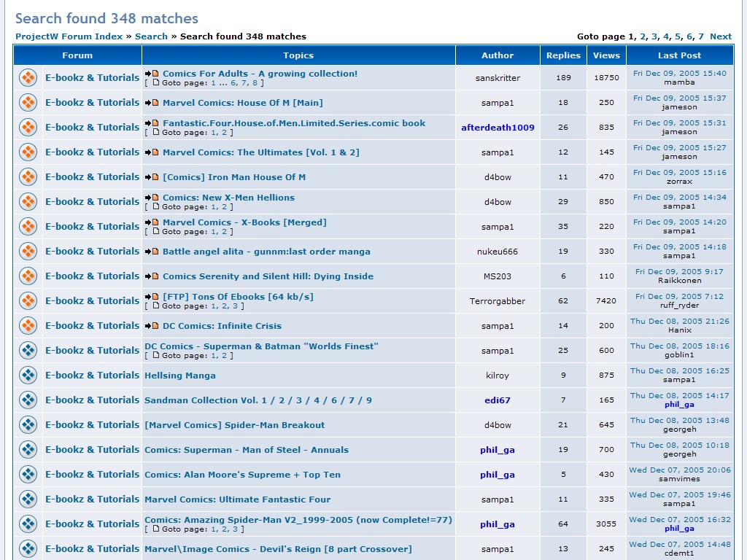This screenshot has width=747, height=560.
Task: Open the ProjectW Forum Index breadcrumb
Action: pyautogui.click(x=69, y=36)
